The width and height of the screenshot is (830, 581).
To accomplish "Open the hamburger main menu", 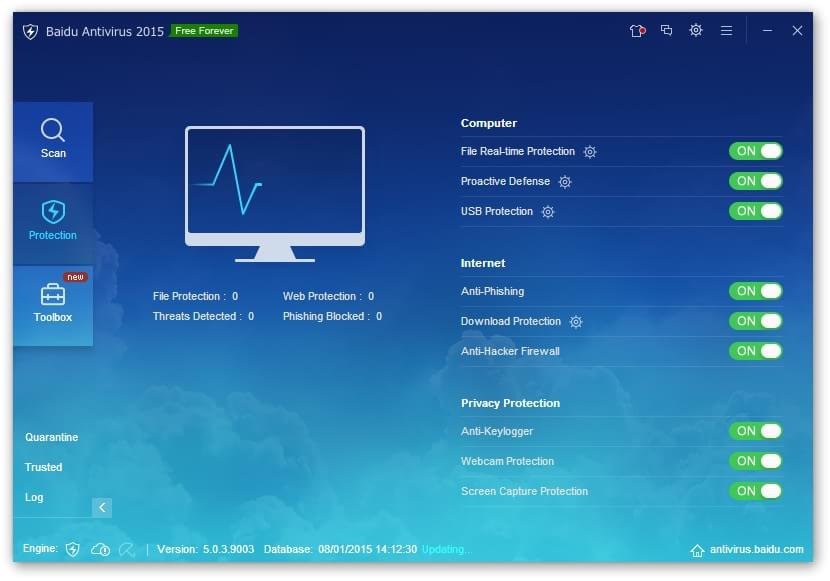I will (726, 31).
